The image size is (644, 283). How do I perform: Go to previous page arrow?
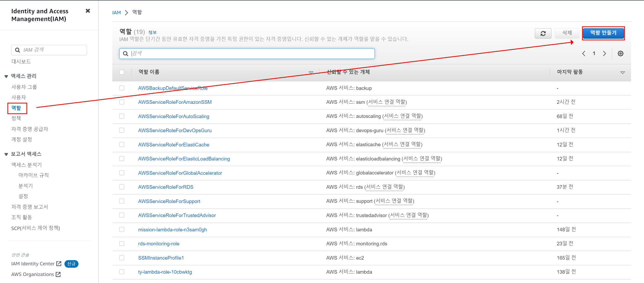point(584,53)
